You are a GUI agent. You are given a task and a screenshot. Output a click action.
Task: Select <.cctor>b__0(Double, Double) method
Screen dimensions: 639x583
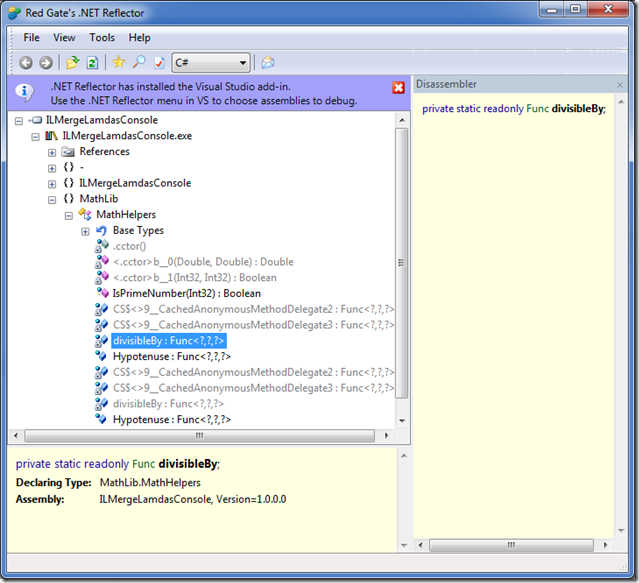point(203,262)
